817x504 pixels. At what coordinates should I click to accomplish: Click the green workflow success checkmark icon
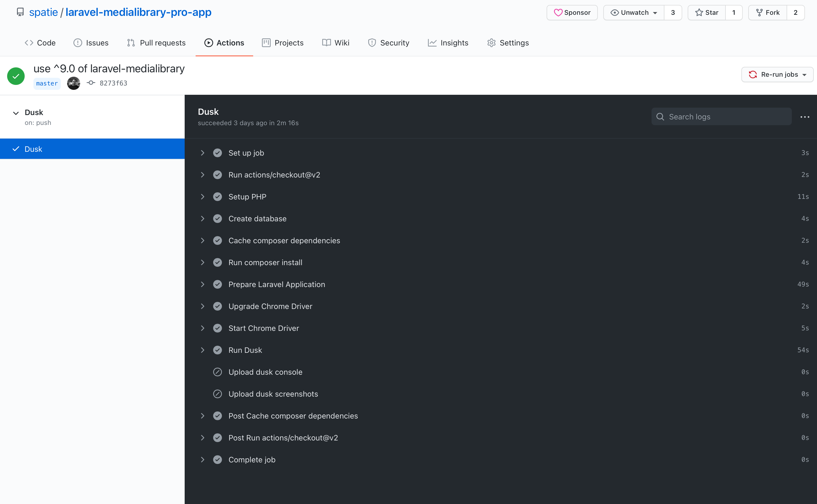(x=16, y=76)
